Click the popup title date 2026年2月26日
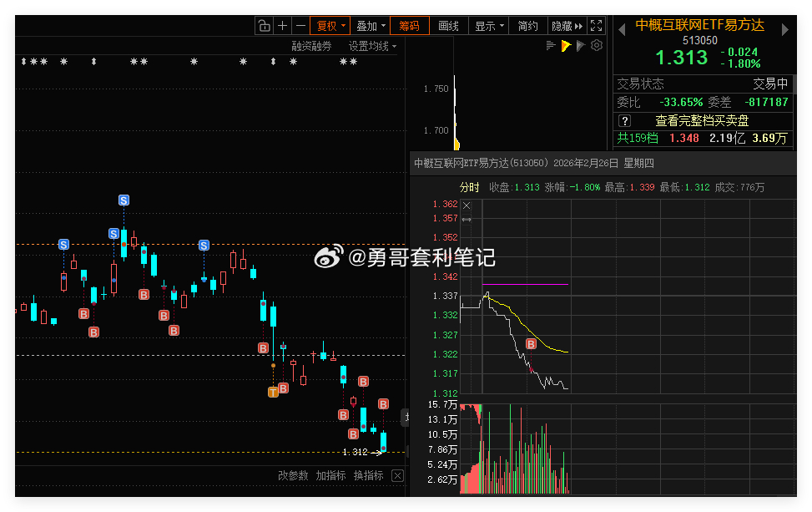 [x=586, y=163]
